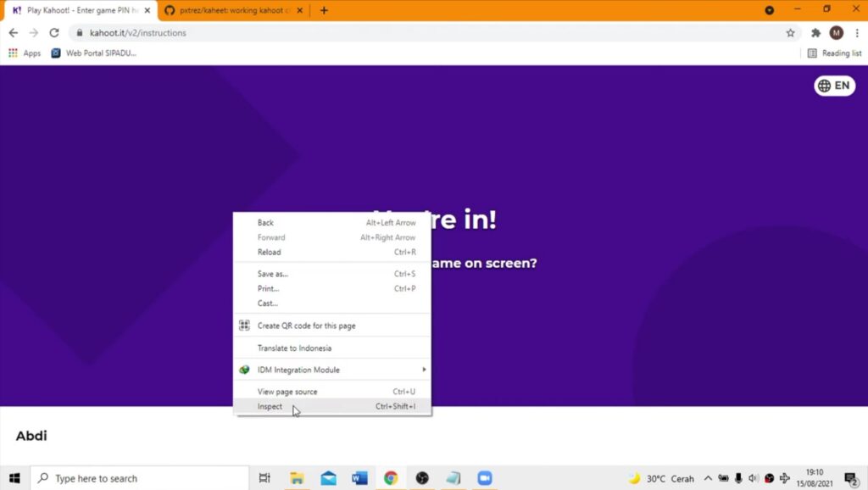Open the Reading list

click(x=834, y=53)
